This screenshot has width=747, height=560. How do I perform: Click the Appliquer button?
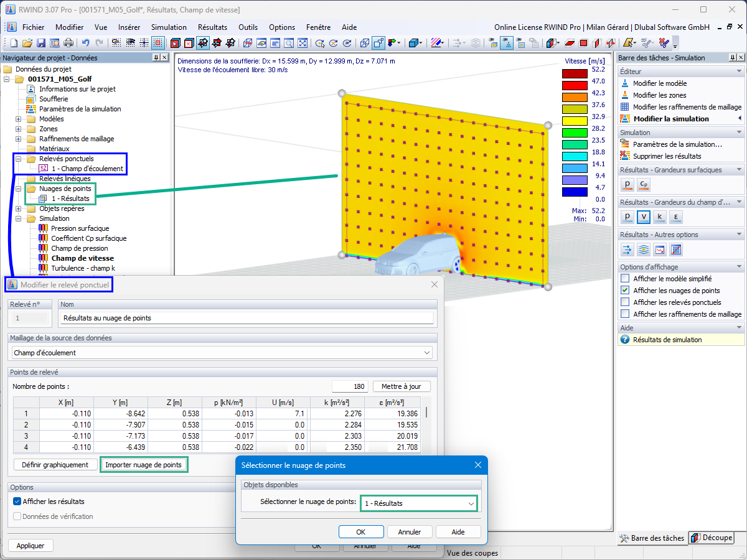tap(31, 546)
